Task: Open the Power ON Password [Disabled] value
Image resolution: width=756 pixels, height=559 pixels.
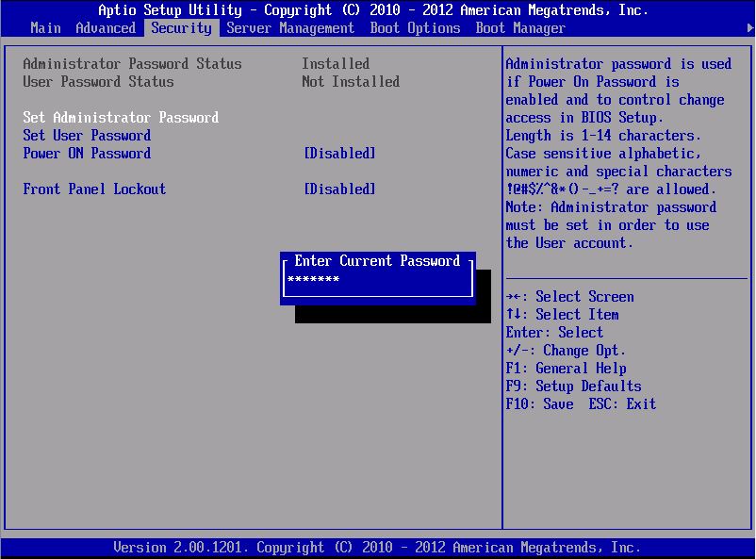Action: click(339, 154)
